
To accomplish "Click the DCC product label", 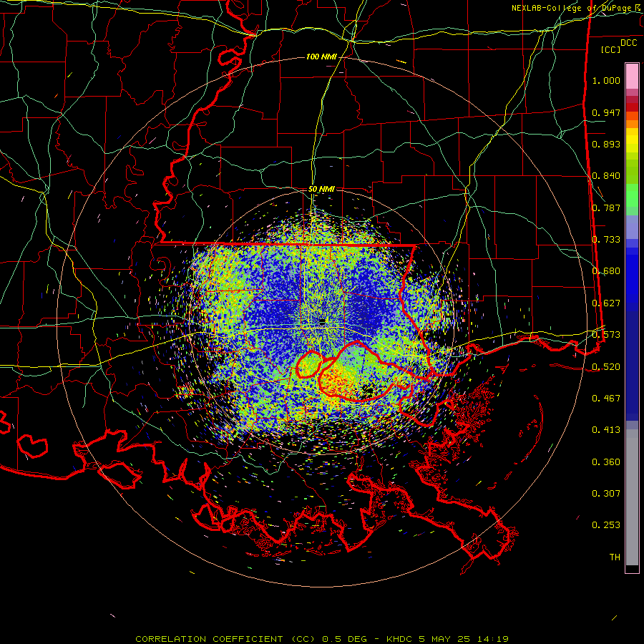I will click(628, 43).
